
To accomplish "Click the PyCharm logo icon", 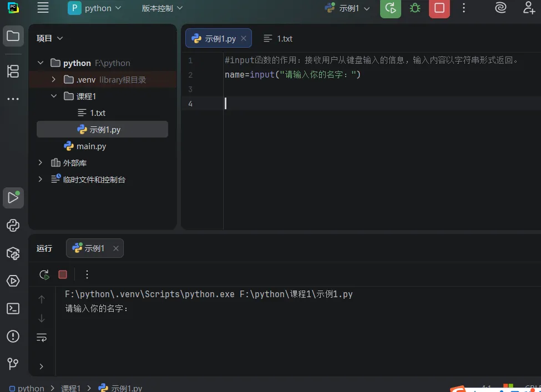I will [13, 8].
